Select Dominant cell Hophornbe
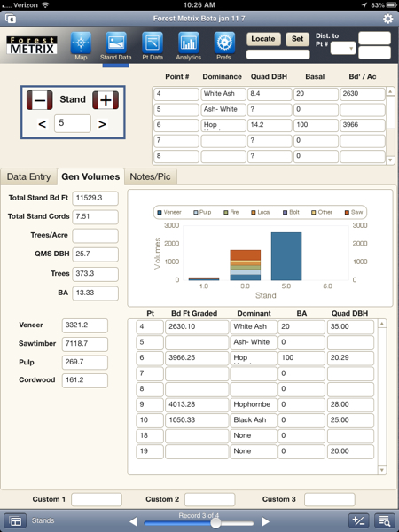399x532 pixels. click(254, 405)
